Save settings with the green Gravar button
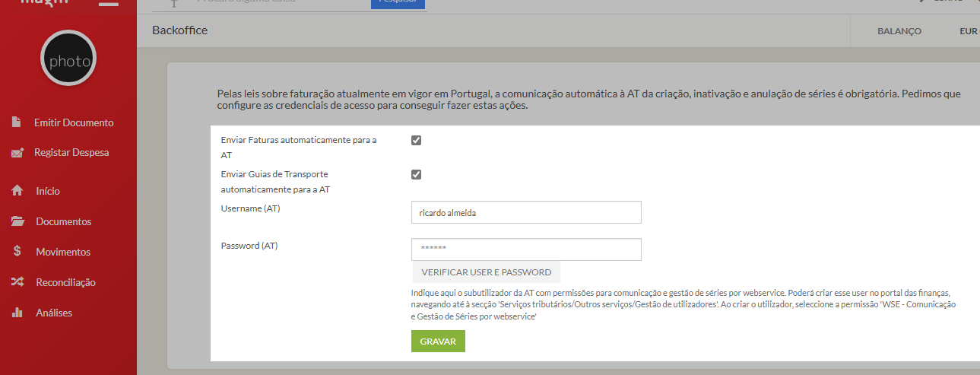This screenshot has width=980, height=375. (438, 342)
